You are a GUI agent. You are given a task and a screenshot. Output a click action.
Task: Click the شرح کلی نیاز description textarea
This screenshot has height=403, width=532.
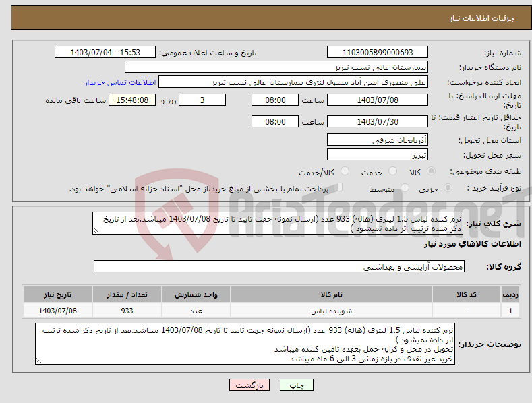[278, 224]
